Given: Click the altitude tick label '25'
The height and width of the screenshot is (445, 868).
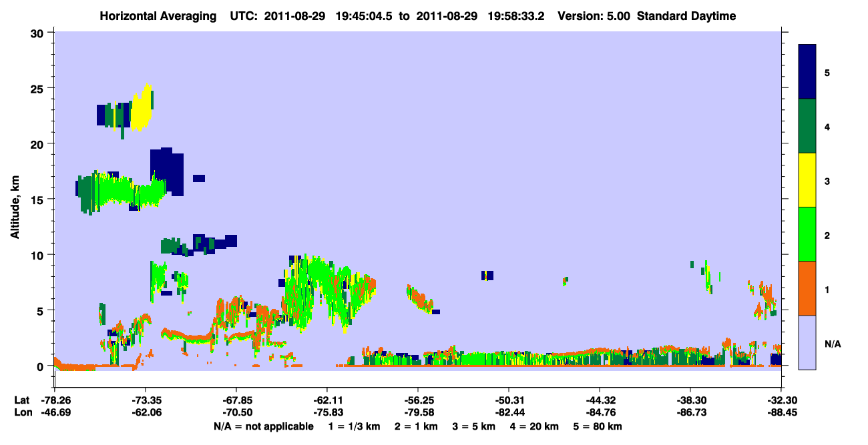Looking at the screenshot, I should [38, 88].
